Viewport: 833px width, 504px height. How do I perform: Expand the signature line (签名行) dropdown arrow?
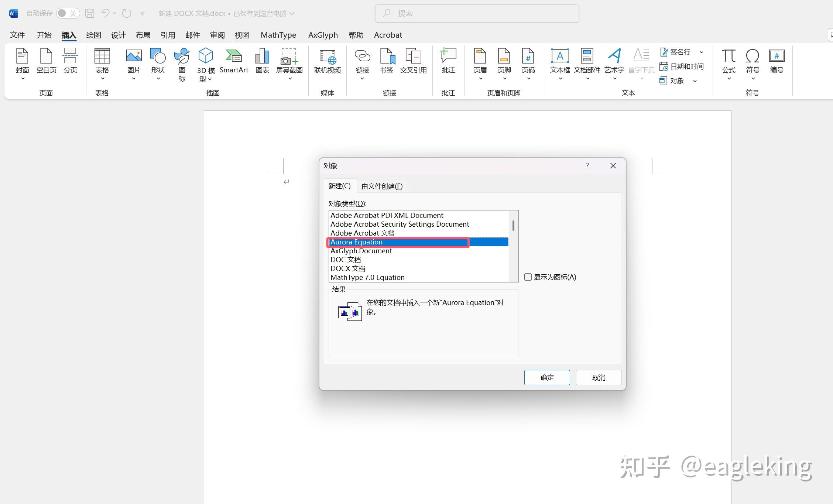pyautogui.click(x=702, y=52)
